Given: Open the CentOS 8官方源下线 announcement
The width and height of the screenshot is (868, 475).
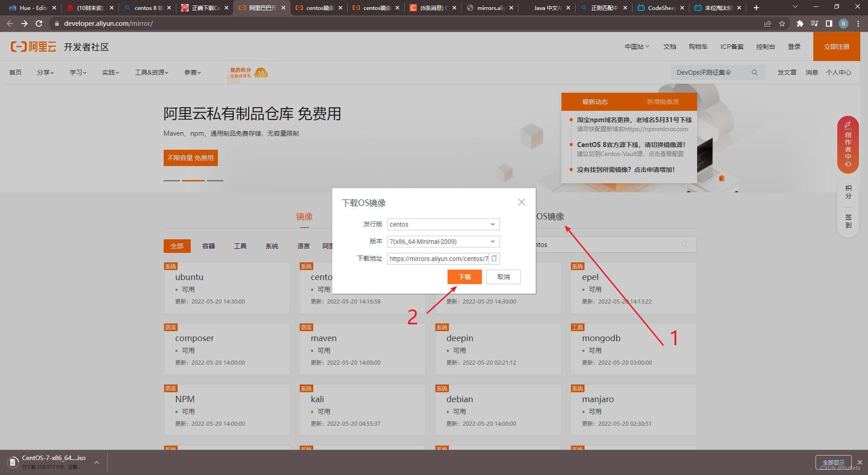Looking at the screenshot, I should click(631, 145).
